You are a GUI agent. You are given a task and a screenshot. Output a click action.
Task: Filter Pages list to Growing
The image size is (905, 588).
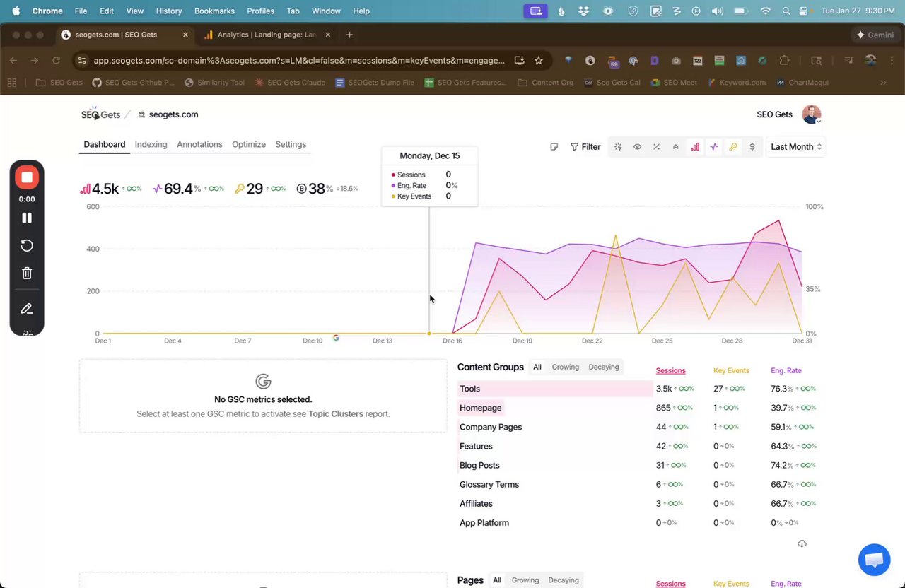525,580
